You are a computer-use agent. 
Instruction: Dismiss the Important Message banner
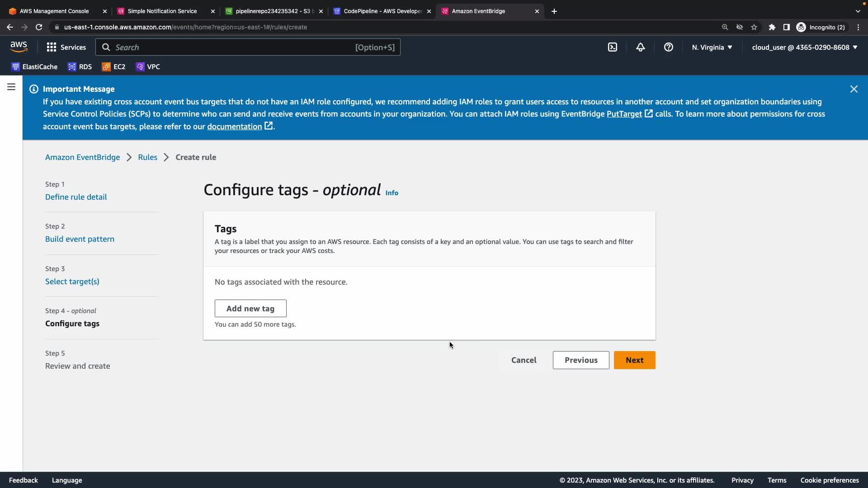click(x=854, y=89)
